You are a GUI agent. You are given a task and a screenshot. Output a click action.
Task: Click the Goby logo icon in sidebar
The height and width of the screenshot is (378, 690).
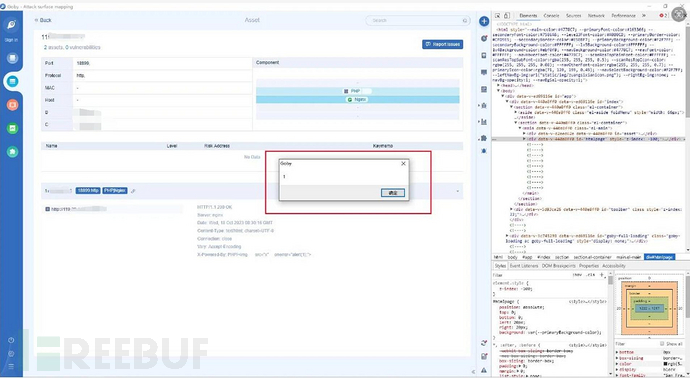11,25
